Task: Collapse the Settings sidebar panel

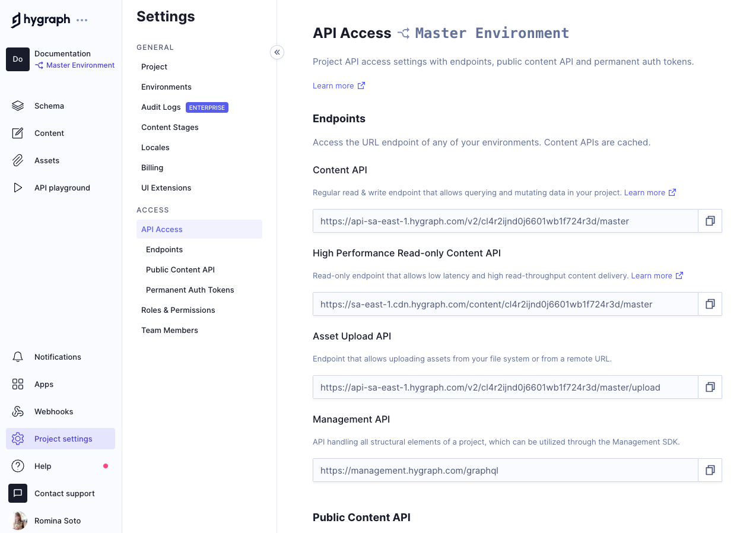Action: coord(277,52)
